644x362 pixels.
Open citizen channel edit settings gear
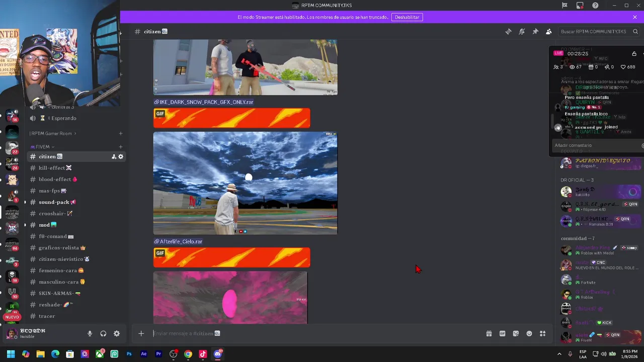[121, 156]
